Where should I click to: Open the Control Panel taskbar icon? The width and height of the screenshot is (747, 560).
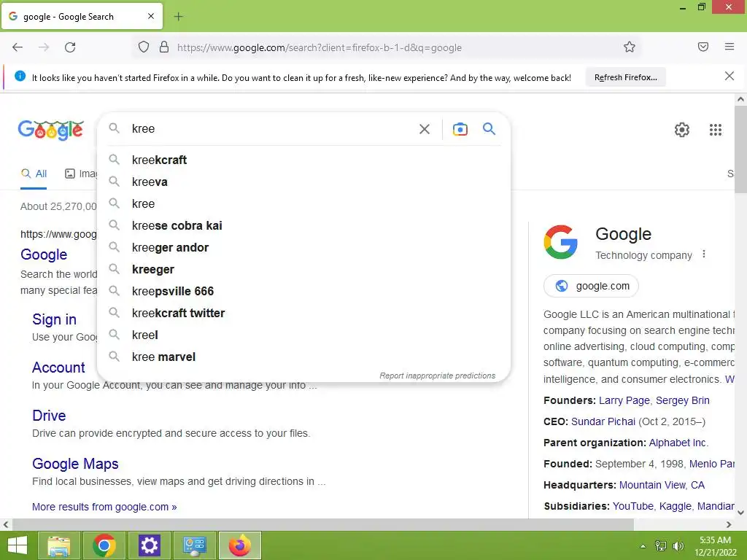coord(194,545)
